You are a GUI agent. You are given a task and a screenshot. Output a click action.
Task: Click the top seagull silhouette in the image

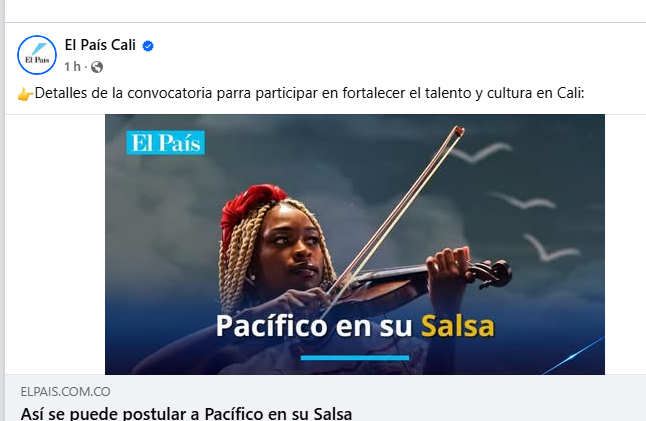[482, 152]
